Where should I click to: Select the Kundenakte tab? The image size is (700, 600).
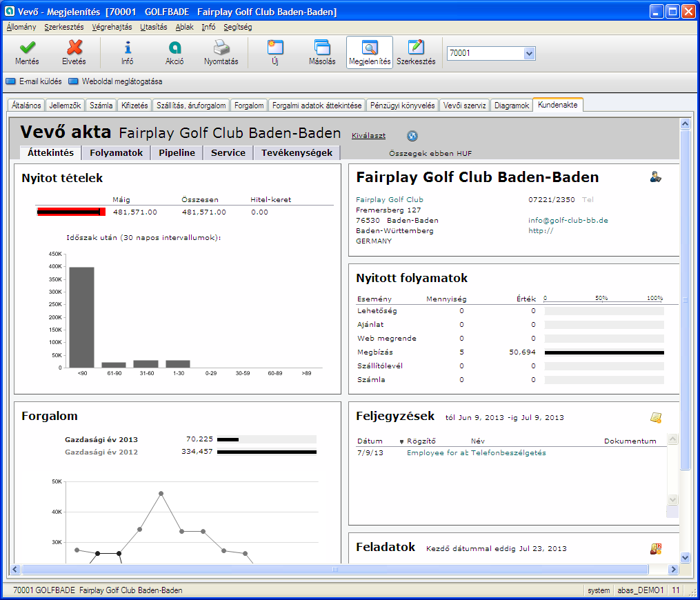tap(558, 105)
